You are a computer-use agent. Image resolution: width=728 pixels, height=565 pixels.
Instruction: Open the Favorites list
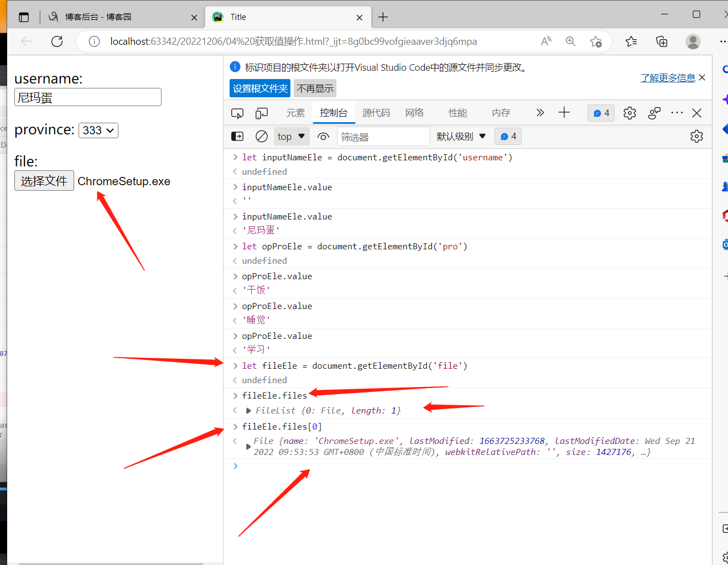[x=631, y=41]
